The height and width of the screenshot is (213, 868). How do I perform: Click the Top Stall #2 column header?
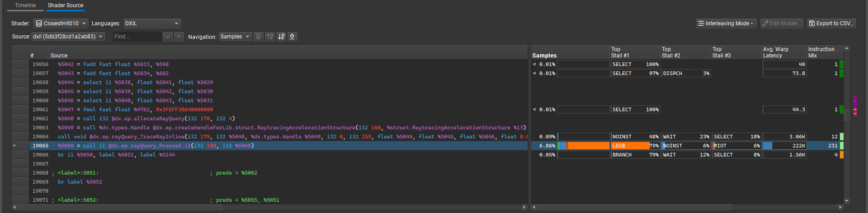685,52
